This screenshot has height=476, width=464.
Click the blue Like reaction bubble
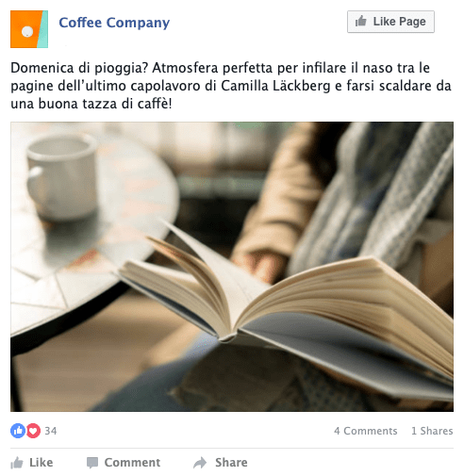coord(18,431)
